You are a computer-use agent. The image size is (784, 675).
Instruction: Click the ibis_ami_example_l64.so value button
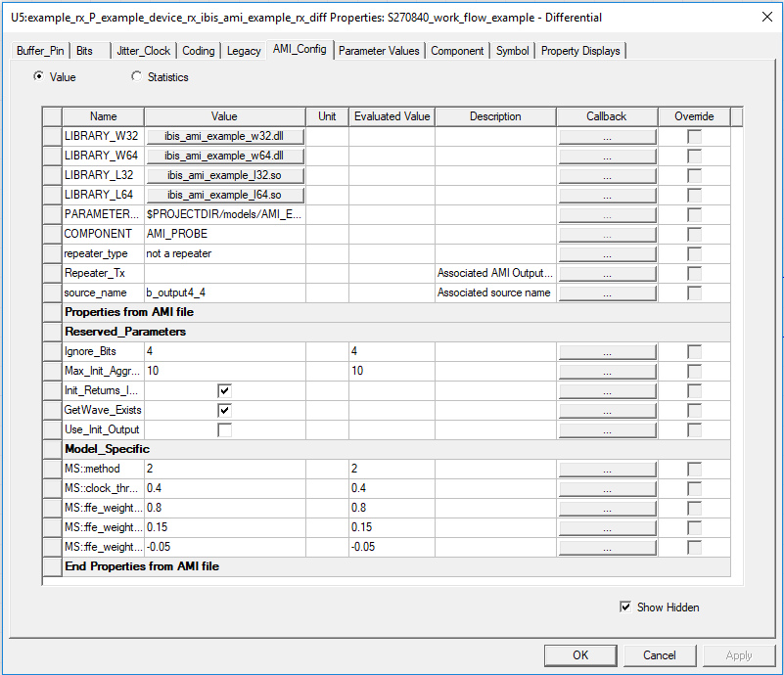point(224,195)
